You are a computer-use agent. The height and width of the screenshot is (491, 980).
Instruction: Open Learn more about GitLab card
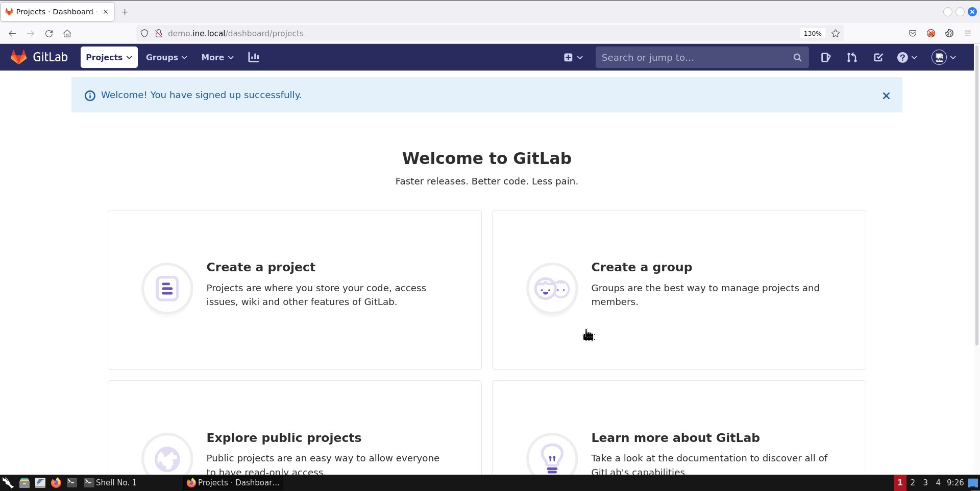pyautogui.click(x=679, y=427)
